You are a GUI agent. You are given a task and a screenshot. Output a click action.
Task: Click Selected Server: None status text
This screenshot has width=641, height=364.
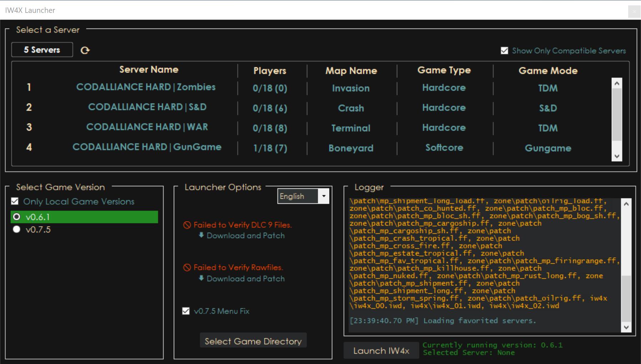point(469,353)
